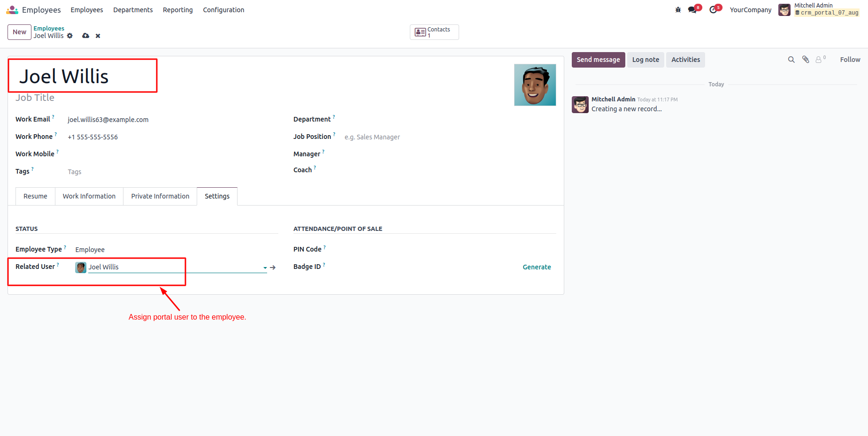This screenshot has width=868, height=436.
Task: Click the paperclip attachments icon
Action: click(806, 60)
